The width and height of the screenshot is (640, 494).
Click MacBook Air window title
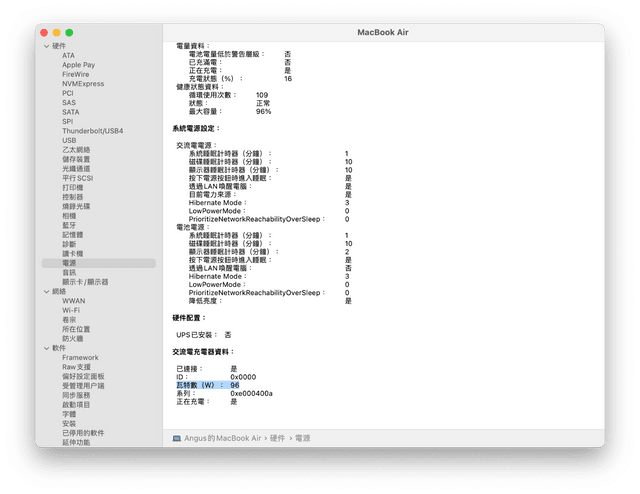pyautogui.click(x=383, y=32)
